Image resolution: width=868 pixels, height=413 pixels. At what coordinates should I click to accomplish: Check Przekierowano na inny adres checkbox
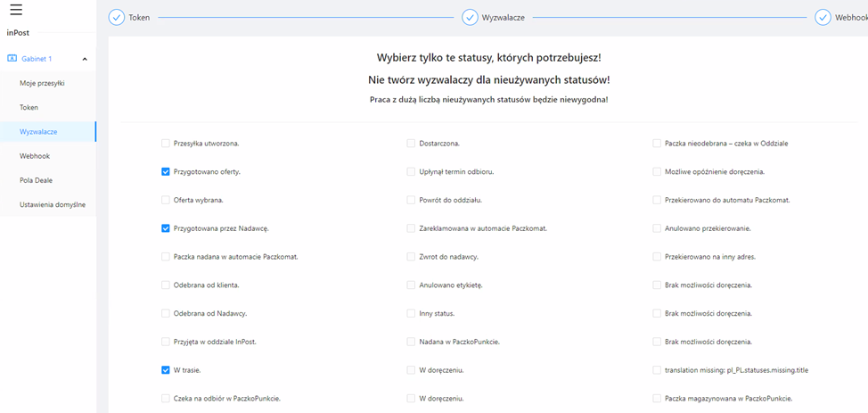point(657,257)
